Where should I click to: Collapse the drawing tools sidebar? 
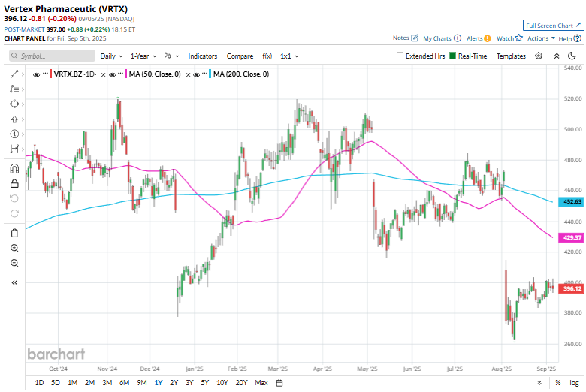point(14,282)
